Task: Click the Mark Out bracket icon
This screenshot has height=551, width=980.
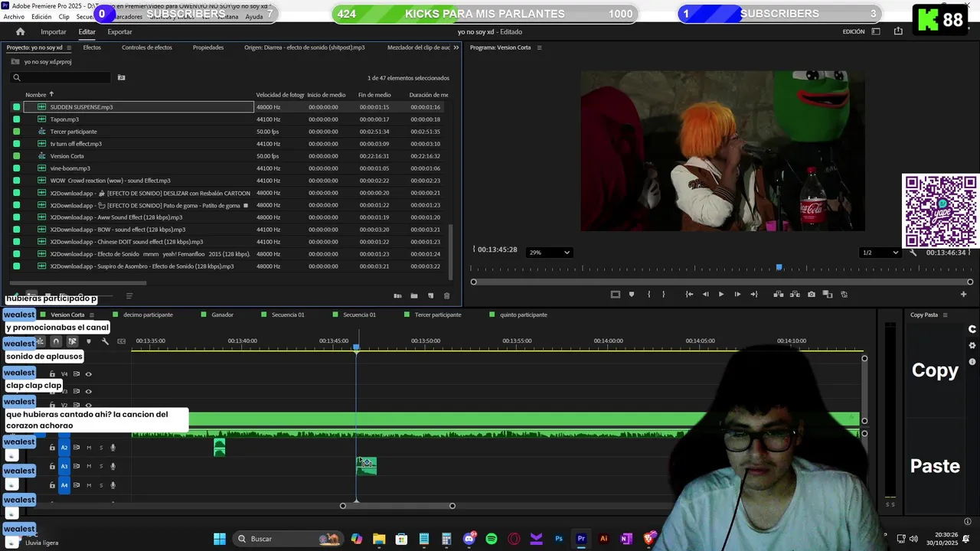Action: click(663, 294)
